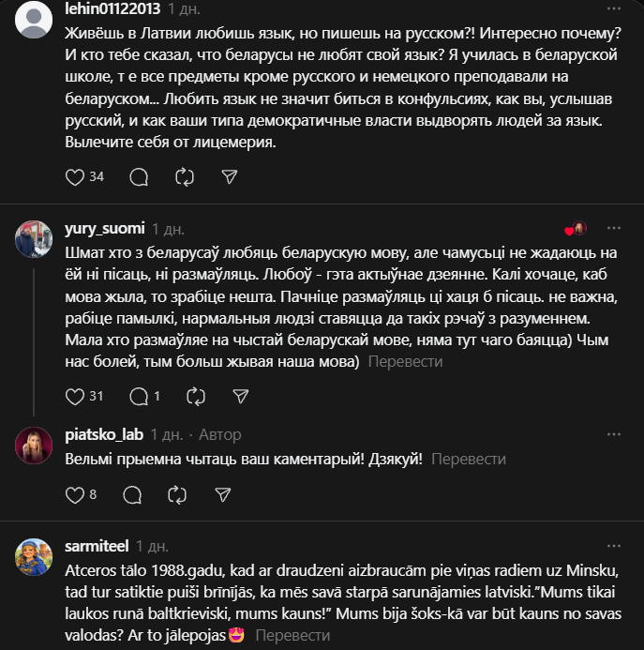644x650 pixels.
Task: Open yury_suomi's profile via username
Action: coord(104,228)
